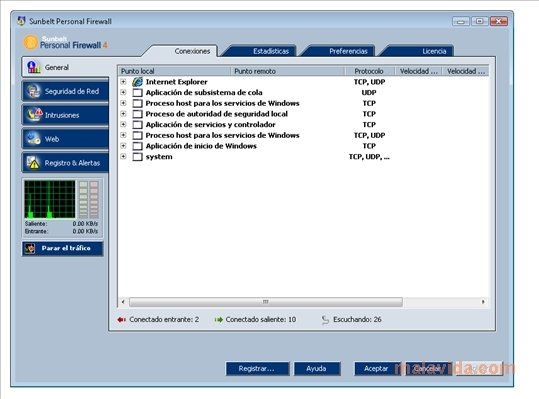Expand first Proceso host para los servicios row
This screenshot has width=539, height=399.
[x=123, y=103]
